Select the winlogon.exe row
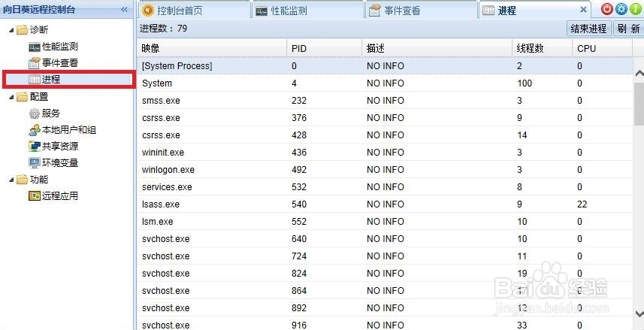The height and width of the screenshot is (330, 644). [x=385, y=170]
